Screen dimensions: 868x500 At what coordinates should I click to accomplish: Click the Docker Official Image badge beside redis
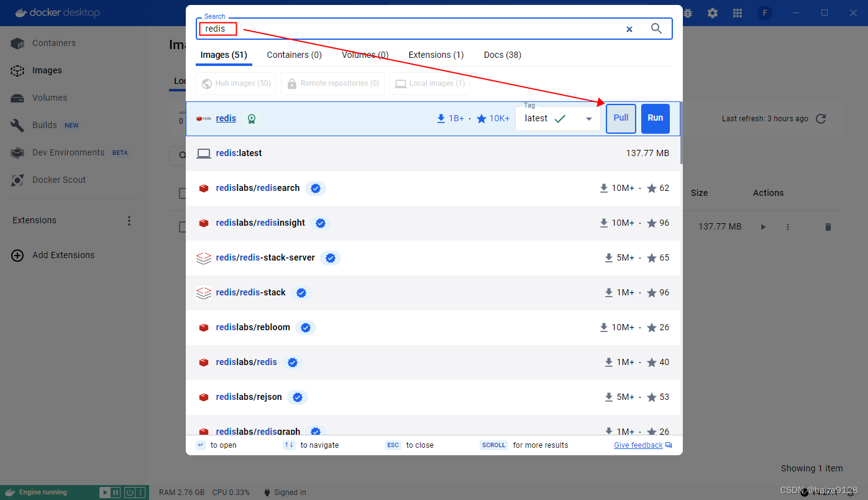[x=251, y=119]
